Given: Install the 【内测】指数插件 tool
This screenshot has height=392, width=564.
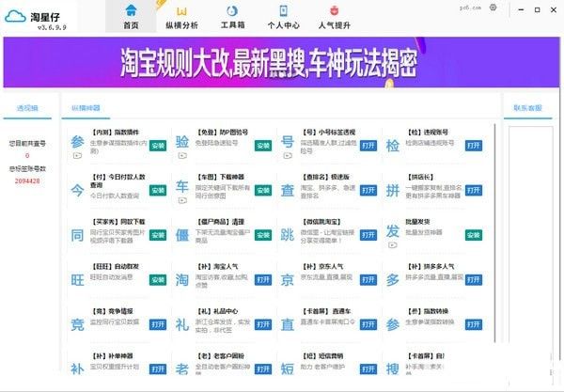Looking at the screenshot, I should click(158, 146).
